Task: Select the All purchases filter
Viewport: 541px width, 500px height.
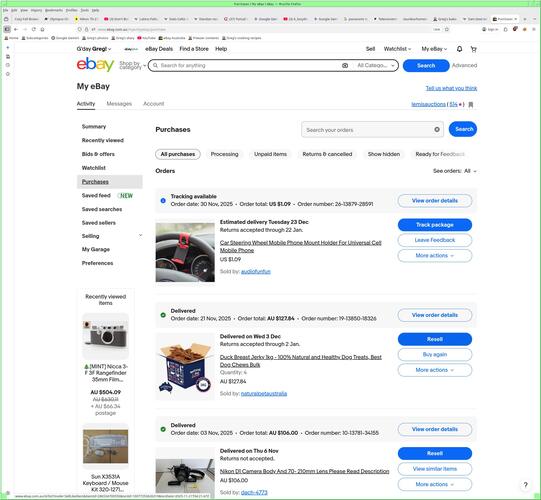Action: tap(178, 154)
